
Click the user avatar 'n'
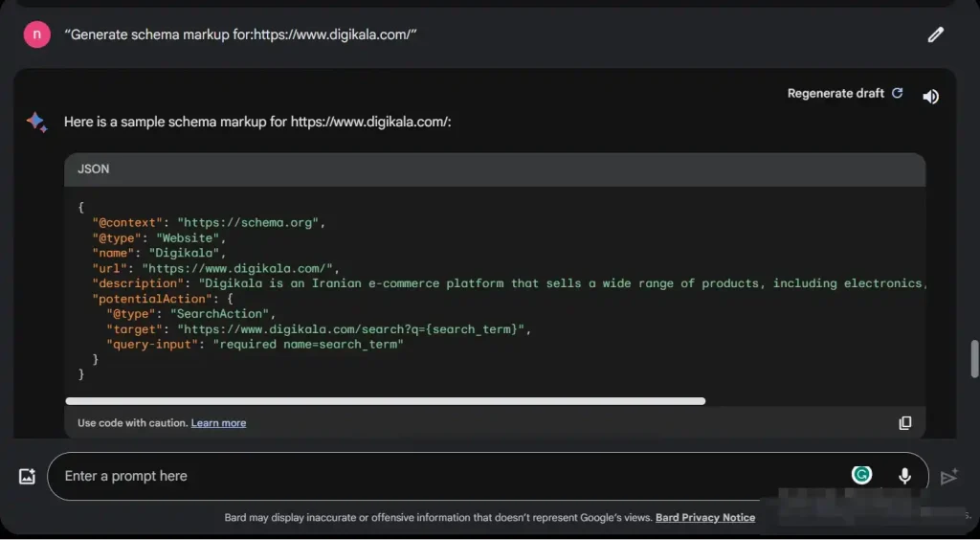click(x=37, y=34)
